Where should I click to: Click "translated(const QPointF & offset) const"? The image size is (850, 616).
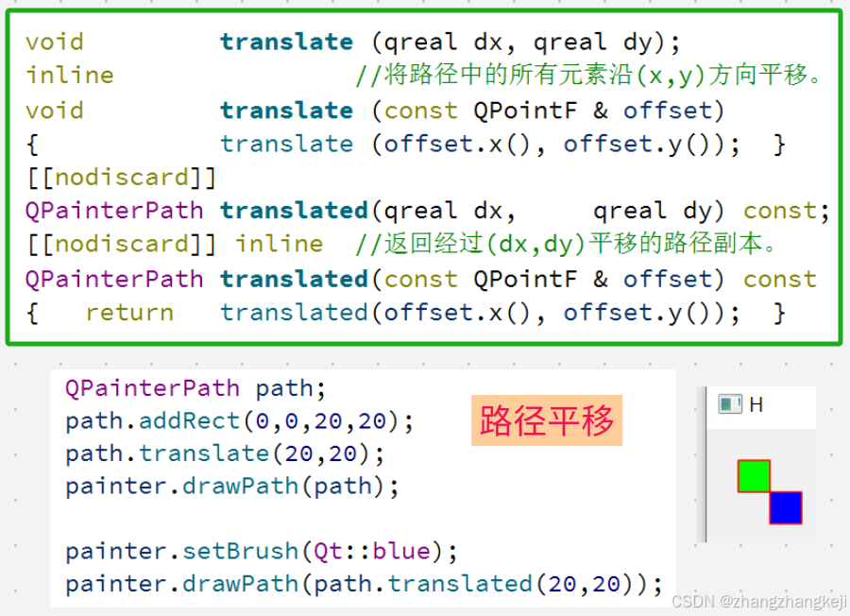(x=518, y=280)
